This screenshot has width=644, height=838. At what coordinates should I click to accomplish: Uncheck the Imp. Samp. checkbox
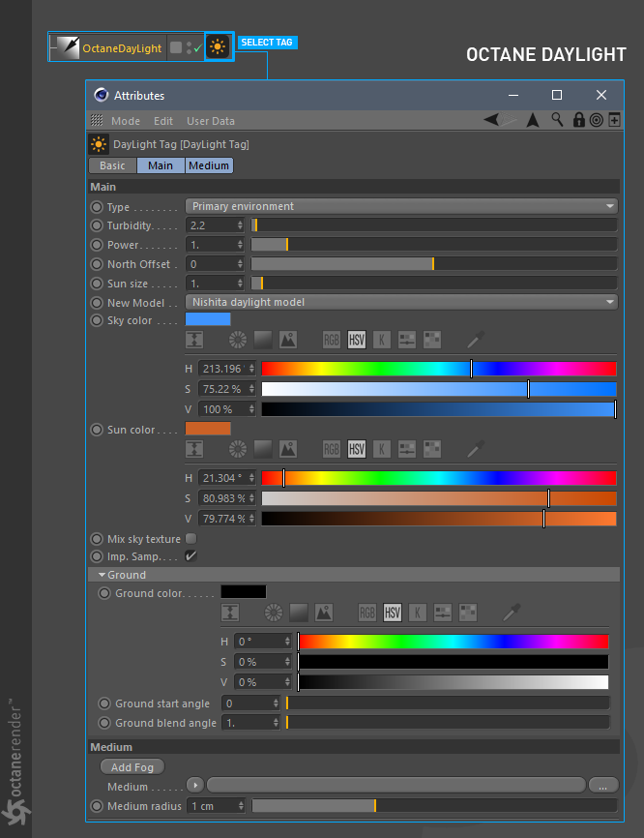(x=190, y=555)
